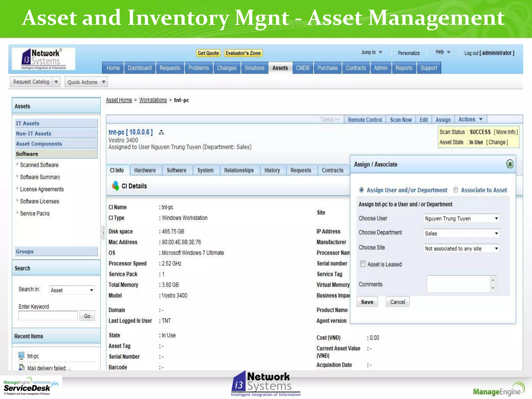Switch to the Requests detail tab
Image resolution: width=532 pixels, height=399 pixels.
pyautogui.click(x=301, y=170)
